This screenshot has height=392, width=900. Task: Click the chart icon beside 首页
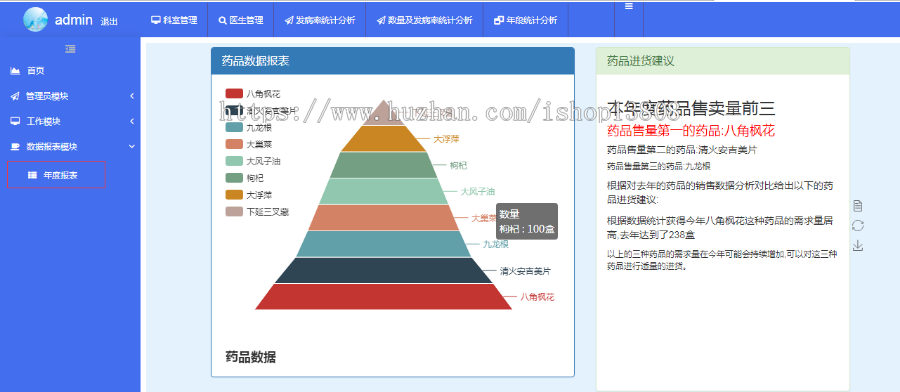[15, 71]
